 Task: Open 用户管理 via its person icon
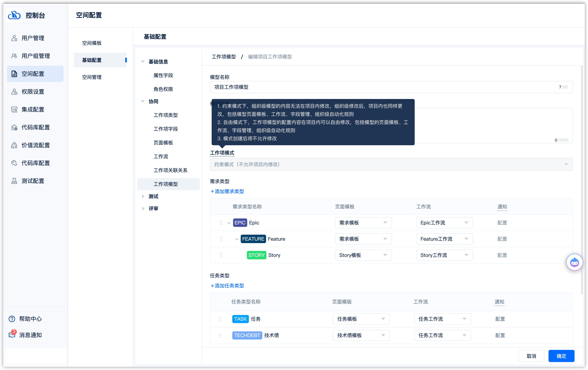coord(14,38)
